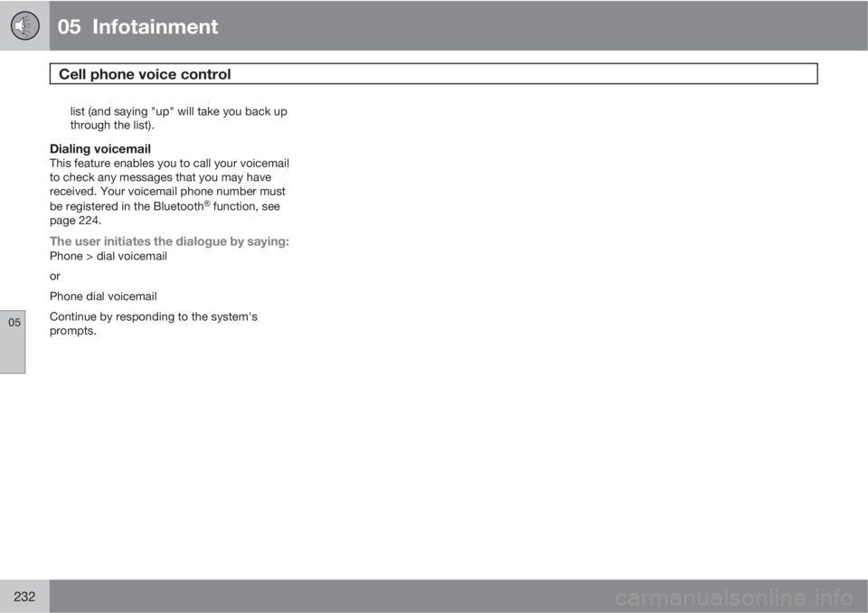This screenshot has width=868, height=613.
Task: Click the "Continue by responding" closing paragraph
Action: pyautogui.click(x=152, y=316)
